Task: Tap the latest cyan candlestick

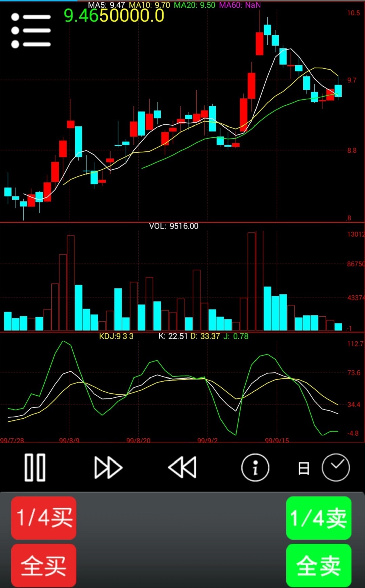Action: (x=338, y=91)
